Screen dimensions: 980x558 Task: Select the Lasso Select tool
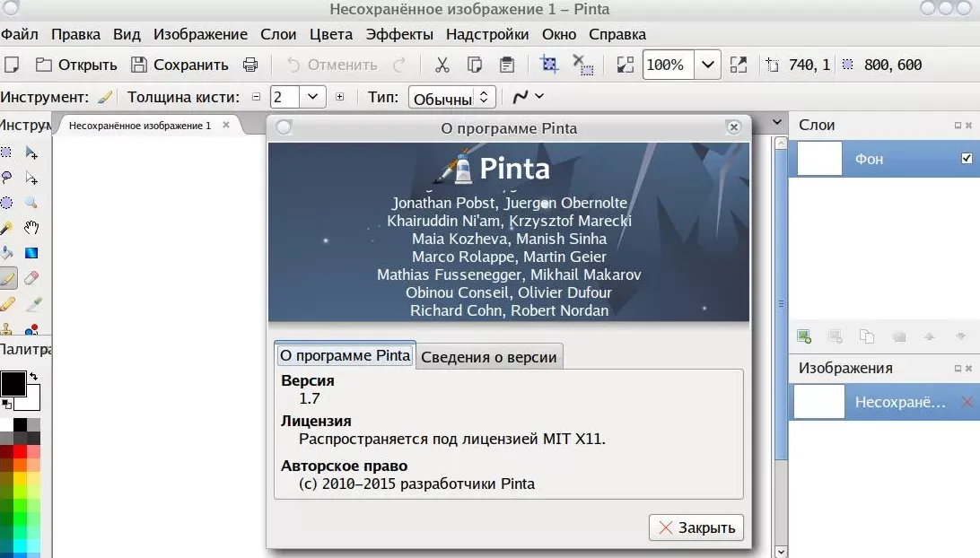click(x=6, y=179)
